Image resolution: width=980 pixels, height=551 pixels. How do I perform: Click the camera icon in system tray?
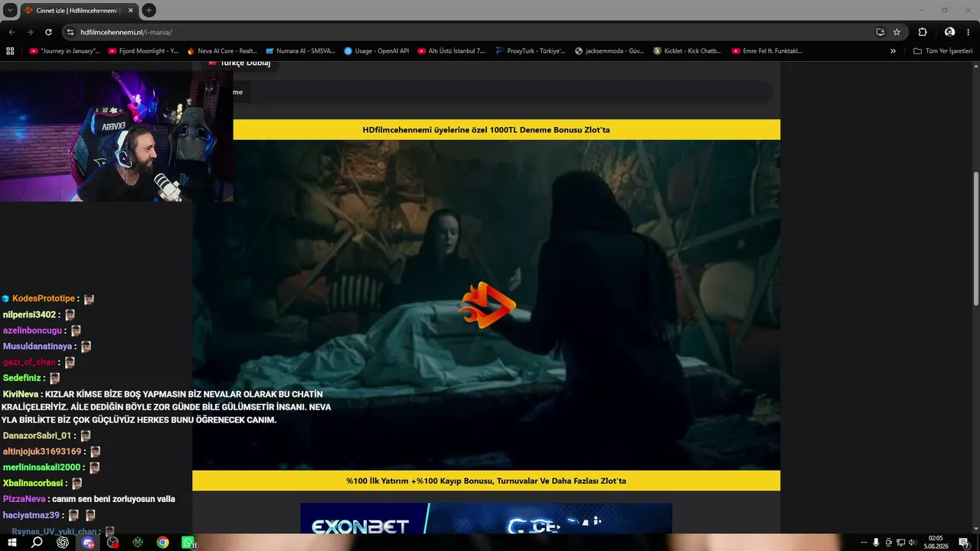tap(889, 543)
